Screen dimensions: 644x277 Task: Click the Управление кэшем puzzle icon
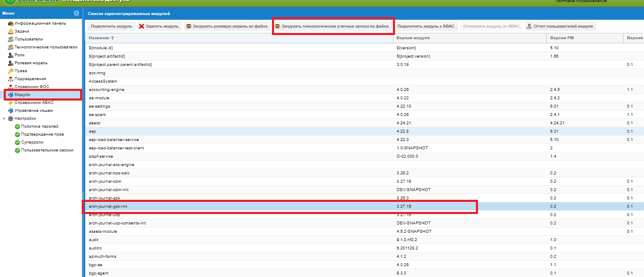11,111
